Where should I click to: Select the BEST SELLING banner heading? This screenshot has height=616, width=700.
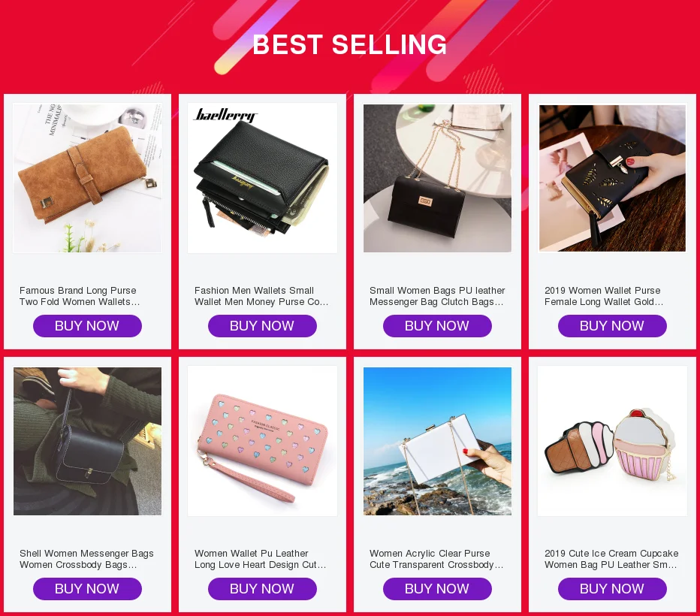[349, 44]
